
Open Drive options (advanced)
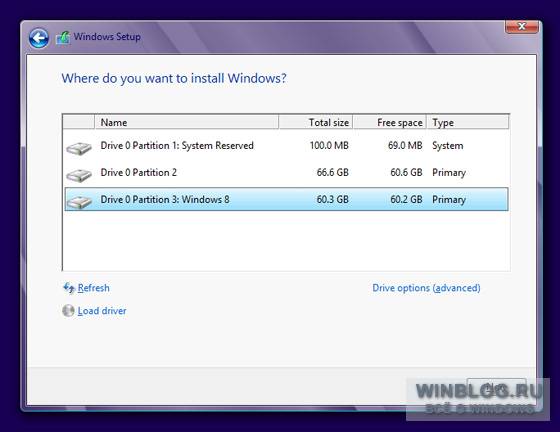tap(426, 288)
